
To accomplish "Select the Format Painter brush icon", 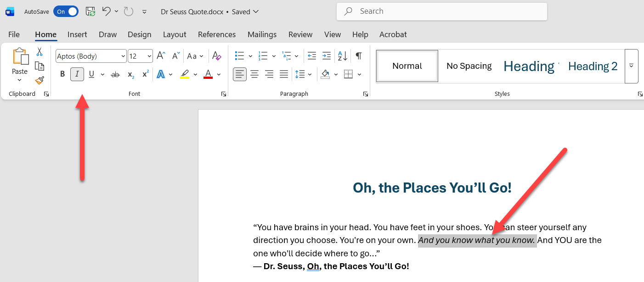I will [x=40, y=81].
